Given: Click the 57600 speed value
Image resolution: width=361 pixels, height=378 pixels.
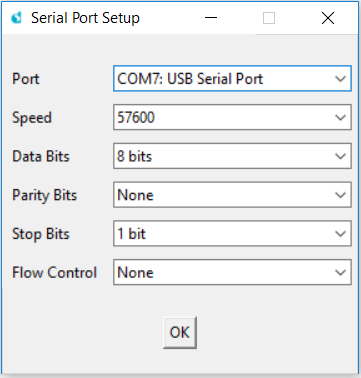Looking at the screenshot, I should click(x=136, y=117).
